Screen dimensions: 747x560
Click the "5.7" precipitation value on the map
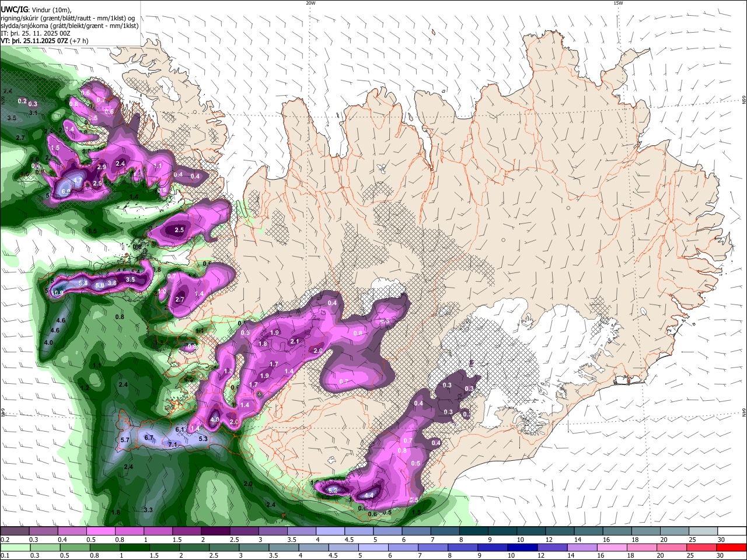point(124,440)
